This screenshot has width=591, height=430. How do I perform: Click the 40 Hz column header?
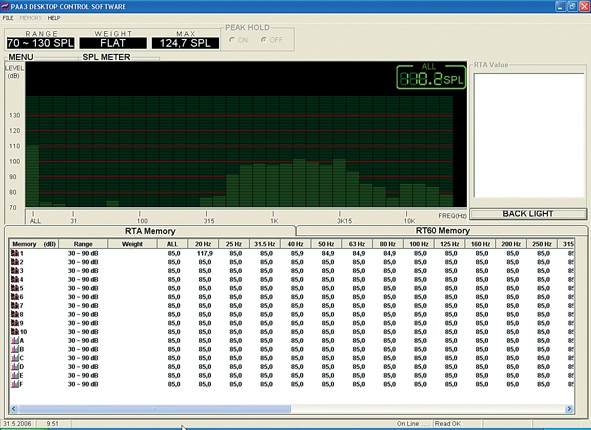(x=296, y=244)
